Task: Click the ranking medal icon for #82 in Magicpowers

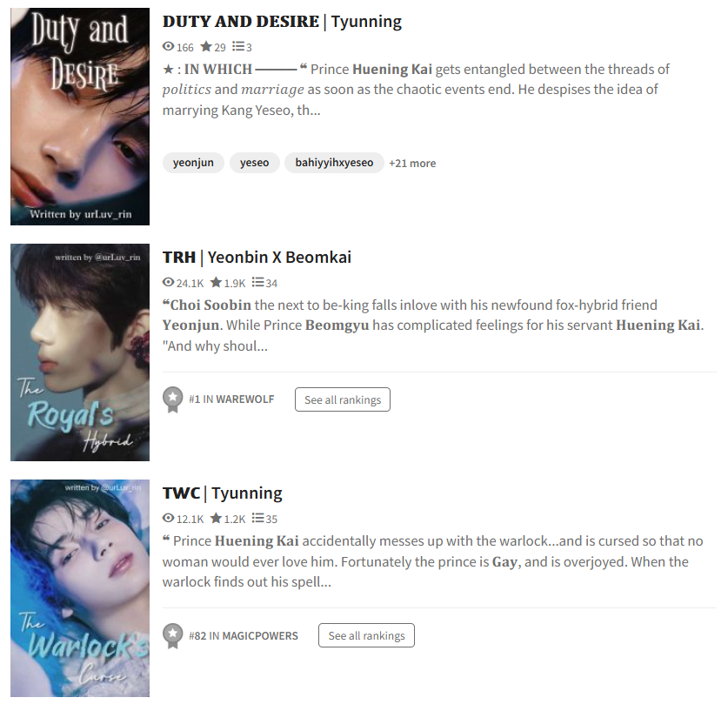Action: (173, 635)
